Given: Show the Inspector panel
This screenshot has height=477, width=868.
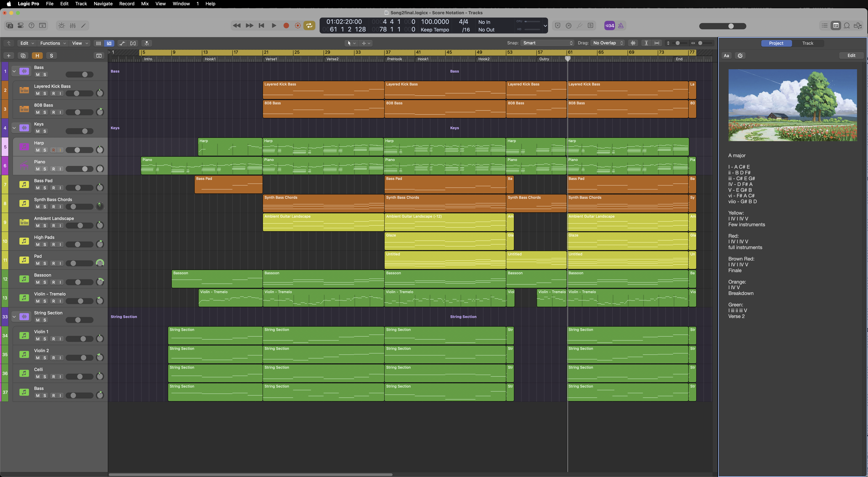Looking at the screenshot, I should 21,26.
